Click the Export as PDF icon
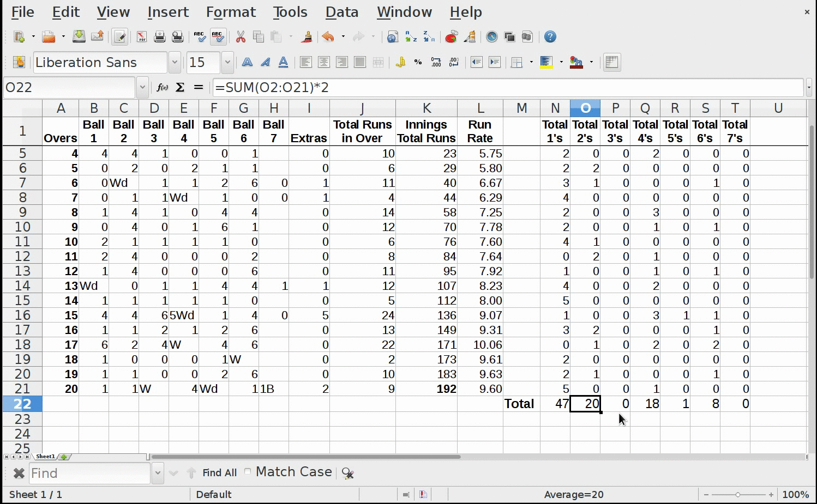 [142, 37]
